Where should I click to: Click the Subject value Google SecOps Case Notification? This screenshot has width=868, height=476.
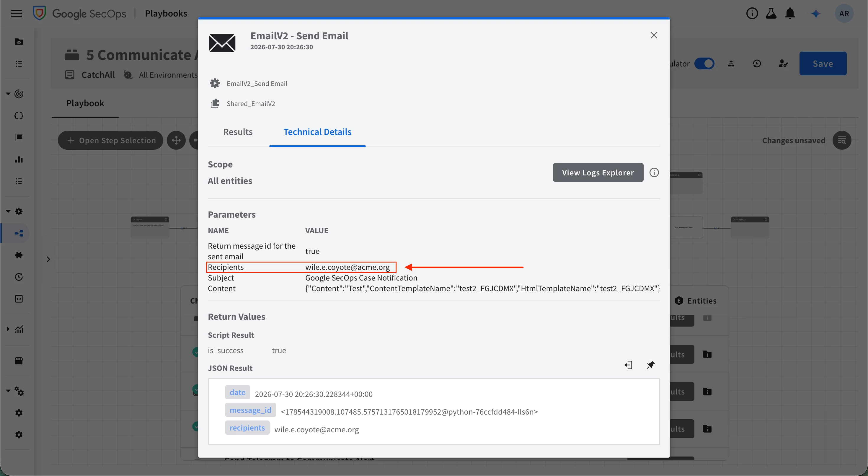coord(361,278)
